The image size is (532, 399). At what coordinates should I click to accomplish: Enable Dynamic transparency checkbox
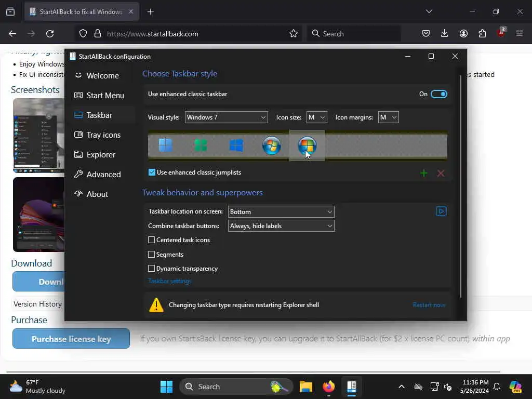pyautogui.click(x=151, y=269)
